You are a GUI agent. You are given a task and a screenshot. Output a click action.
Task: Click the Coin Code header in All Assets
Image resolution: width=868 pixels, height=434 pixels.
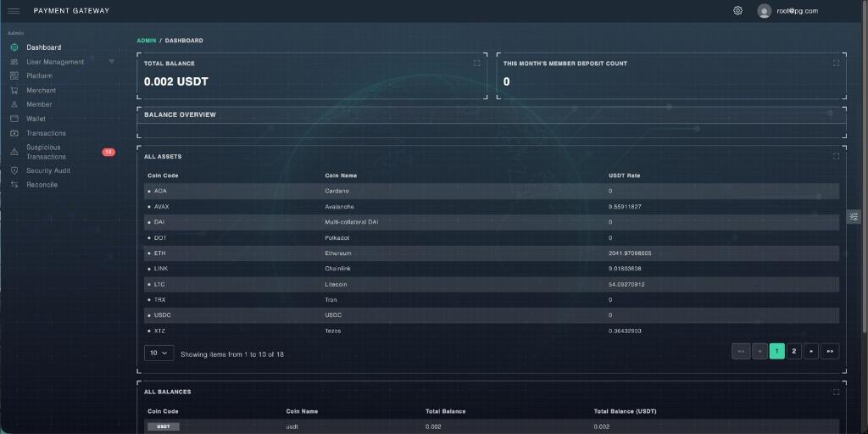pos(163,175)
